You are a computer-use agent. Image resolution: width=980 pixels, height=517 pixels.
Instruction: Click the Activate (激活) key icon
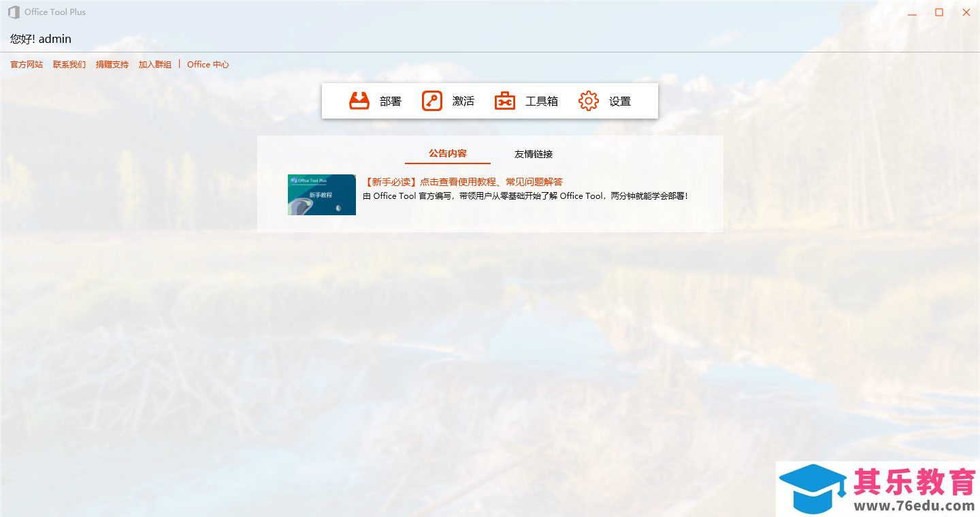(x=432, y=101)
